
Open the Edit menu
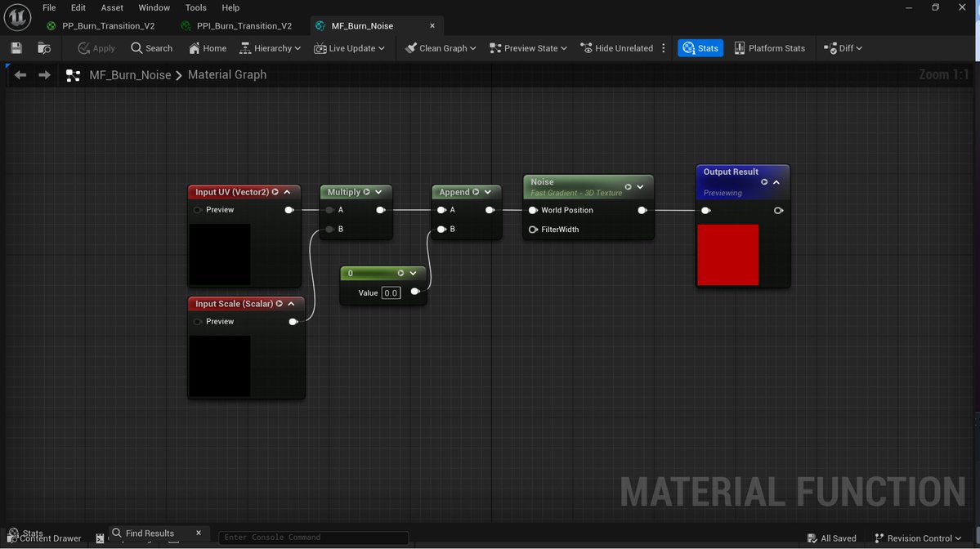(78, 7)
